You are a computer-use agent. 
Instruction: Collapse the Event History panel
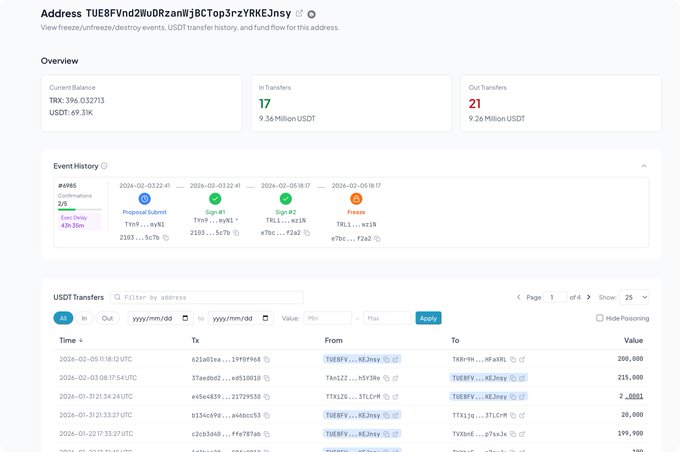(644, 166)
